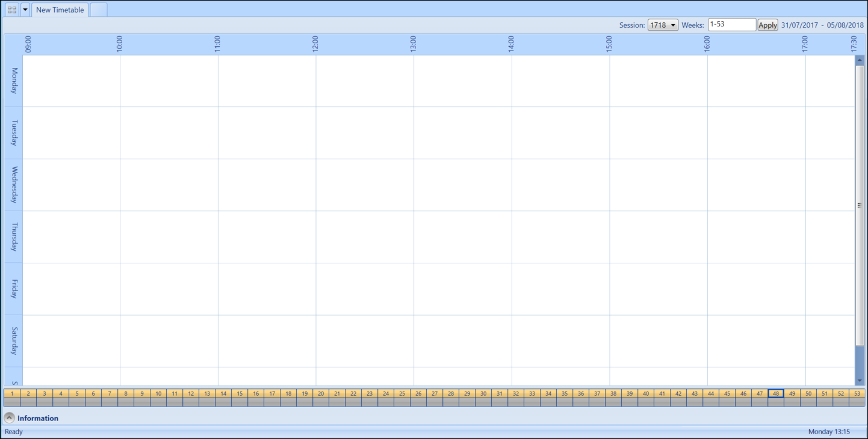Select week 50 in the week bar
The height and width of the screenshot is (439, 868).
point(808,394)
